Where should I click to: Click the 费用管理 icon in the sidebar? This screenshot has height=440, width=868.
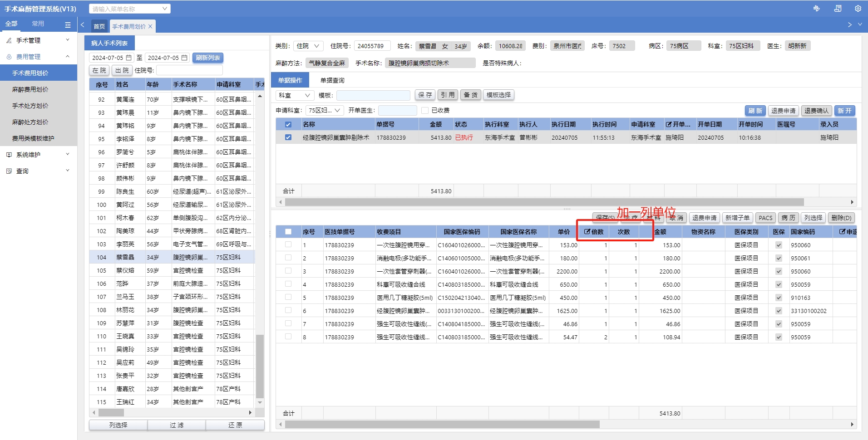coord(9,57)
